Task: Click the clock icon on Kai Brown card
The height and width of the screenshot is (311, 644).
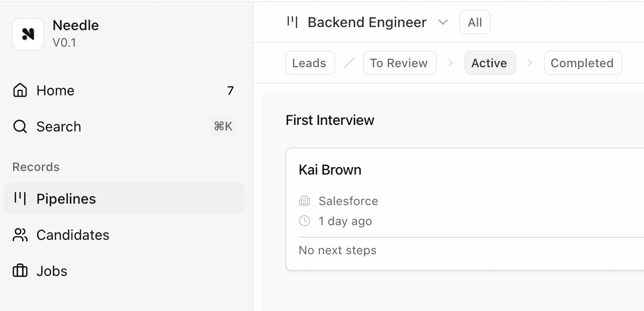Action: click(304, 221)
